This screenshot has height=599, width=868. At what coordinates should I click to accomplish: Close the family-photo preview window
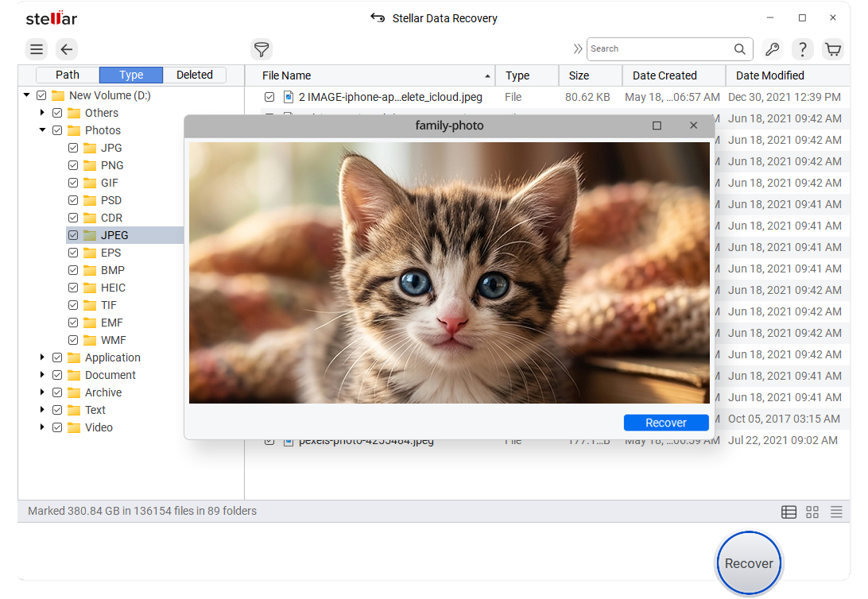694,126
